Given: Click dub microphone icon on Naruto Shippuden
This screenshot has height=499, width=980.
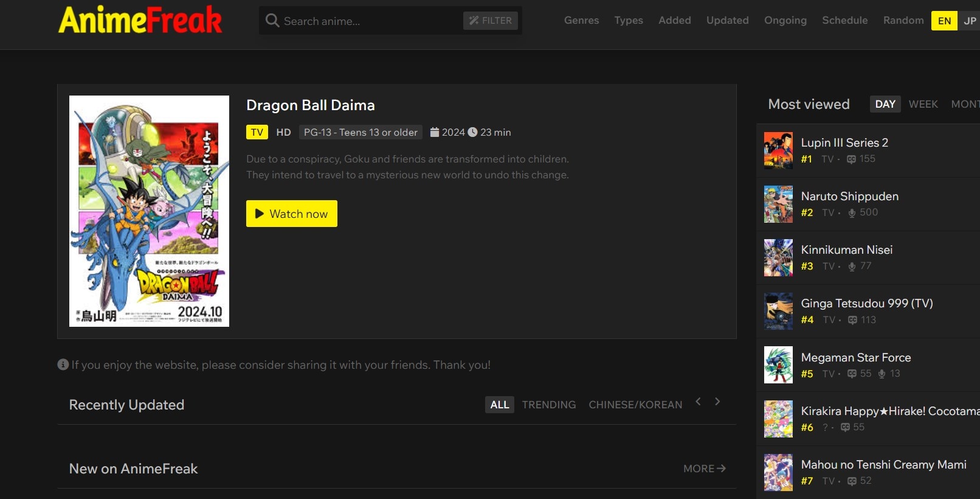Looking at the screenshot, I should coord(852,213).
